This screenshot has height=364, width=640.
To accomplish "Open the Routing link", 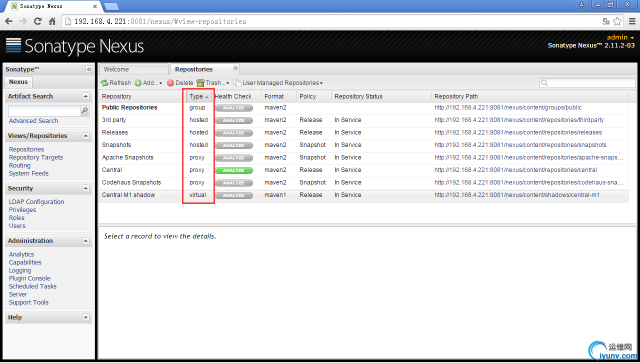I will click(19, 165).
